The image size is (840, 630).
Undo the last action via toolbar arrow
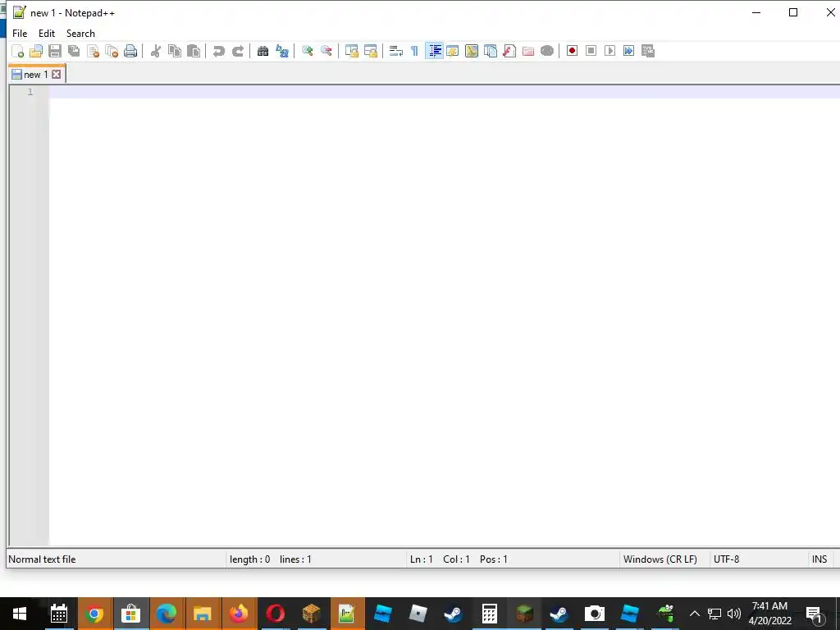click(218, 51)
